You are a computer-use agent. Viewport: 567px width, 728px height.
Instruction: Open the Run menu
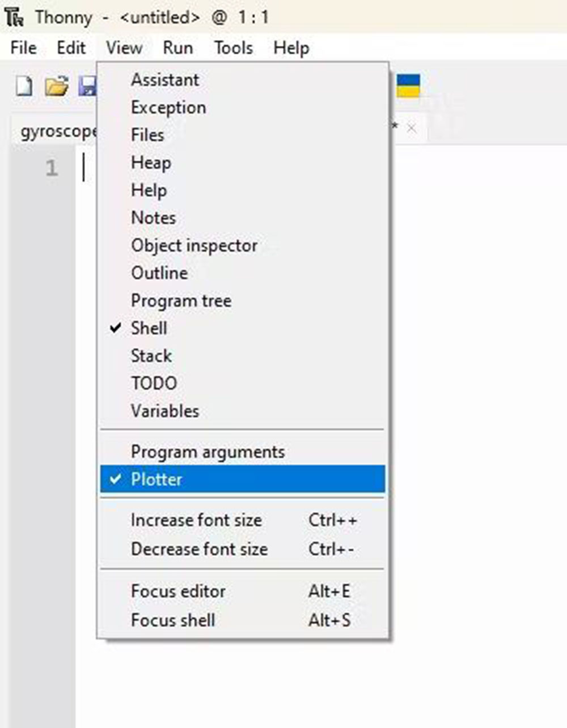coord(177,48)
